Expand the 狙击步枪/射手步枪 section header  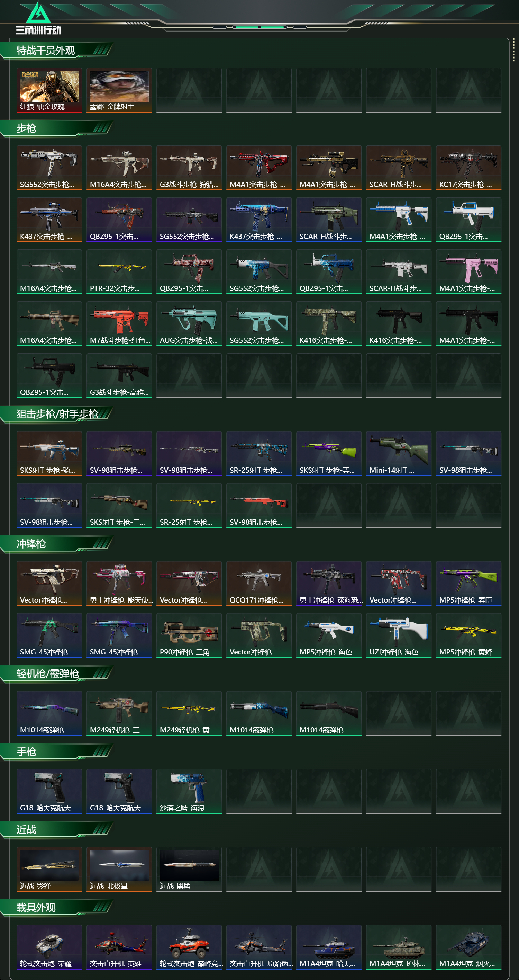click(x=57, y=414)
